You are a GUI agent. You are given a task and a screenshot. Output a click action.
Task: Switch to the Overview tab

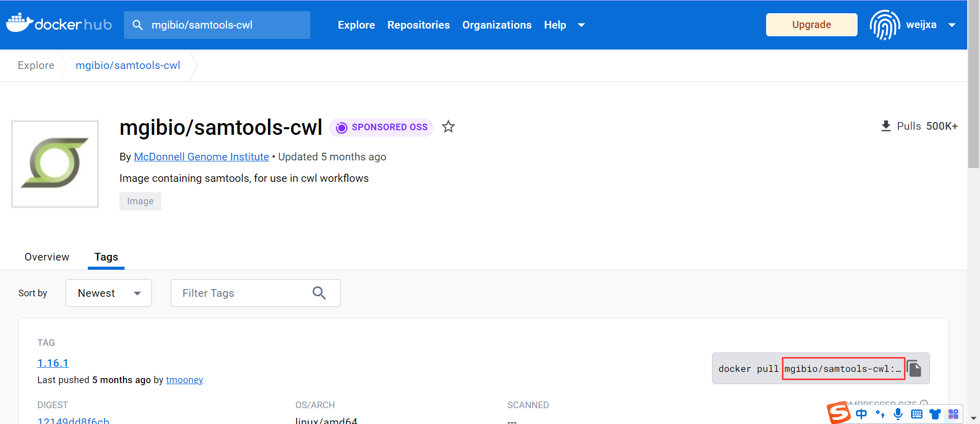47,257
